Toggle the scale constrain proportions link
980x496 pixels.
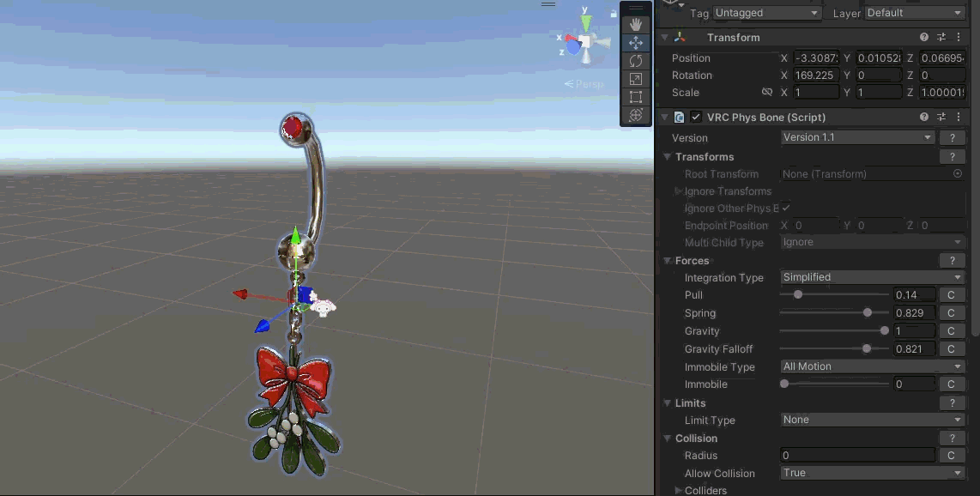[767, 93]
